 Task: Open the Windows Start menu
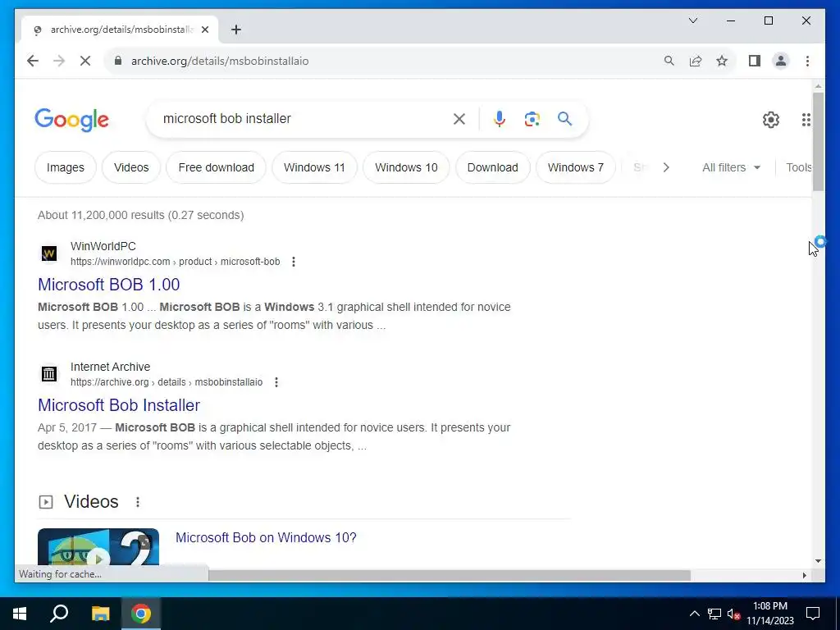pos(20,614)
